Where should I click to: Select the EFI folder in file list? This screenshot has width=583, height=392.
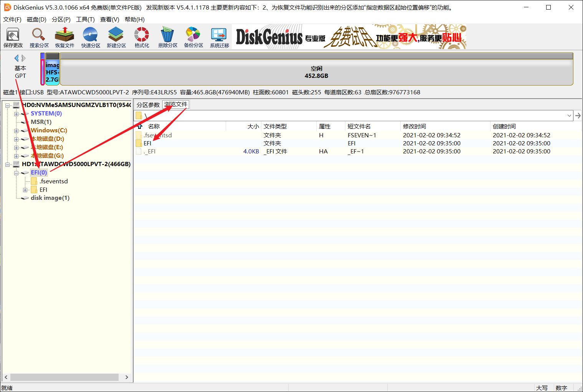pos(148,143)
